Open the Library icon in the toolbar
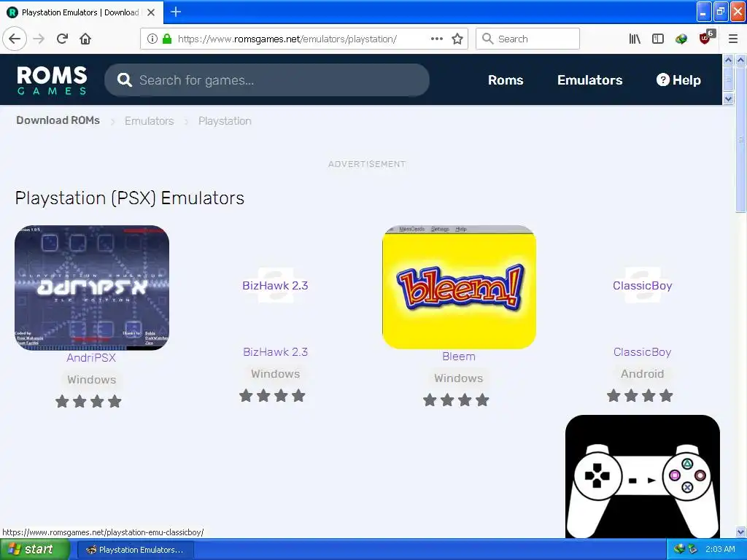Viewport: 747px width, 560px height. tap(635, 39)
